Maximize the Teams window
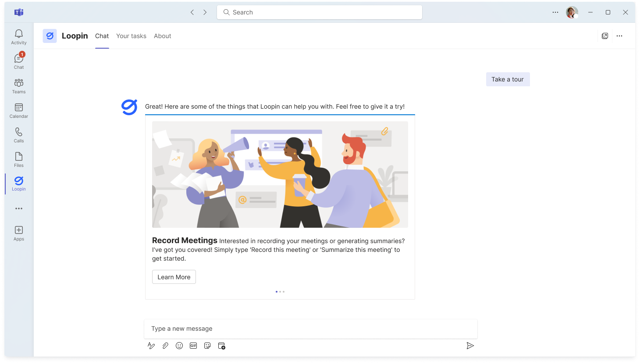This screenshot has height=364, width=640. 608,12
